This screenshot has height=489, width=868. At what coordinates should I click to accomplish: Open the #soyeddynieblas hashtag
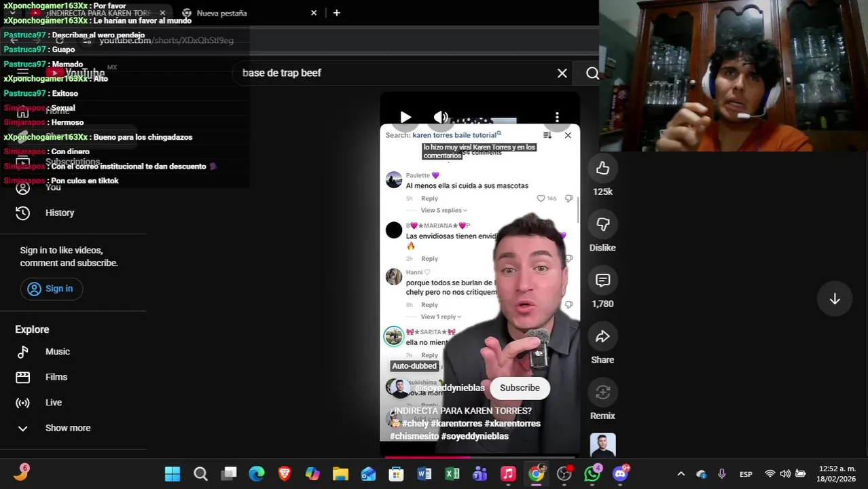point(475,436)
